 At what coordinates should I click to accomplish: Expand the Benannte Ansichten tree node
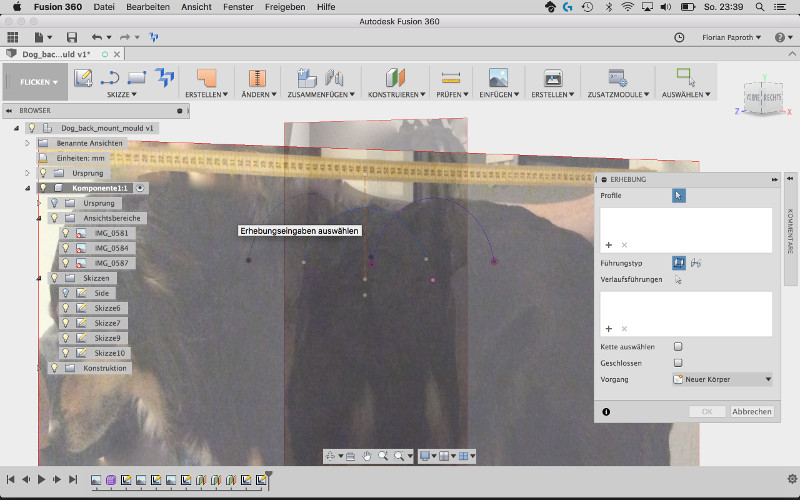click(x=28, y=143)
